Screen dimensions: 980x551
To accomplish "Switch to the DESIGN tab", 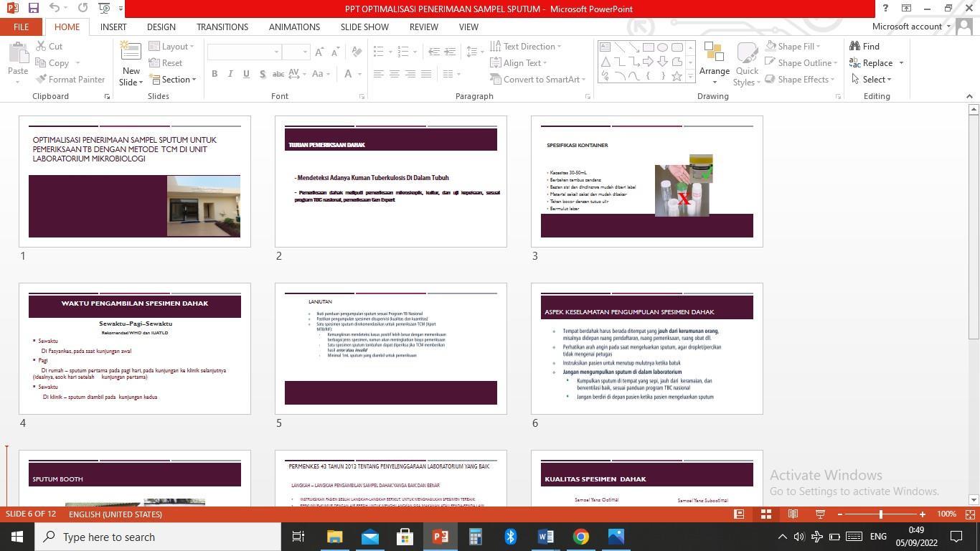I will point(161,27).
